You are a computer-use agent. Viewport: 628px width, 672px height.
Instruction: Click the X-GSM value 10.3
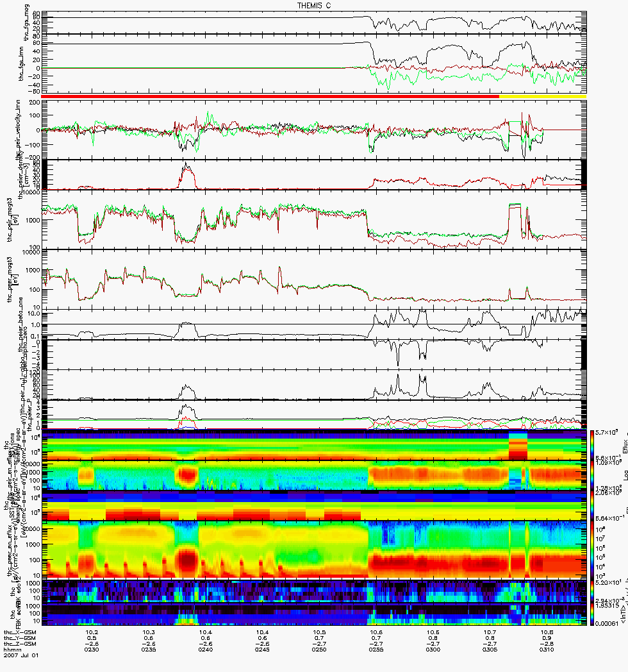[x=149, y=632]
